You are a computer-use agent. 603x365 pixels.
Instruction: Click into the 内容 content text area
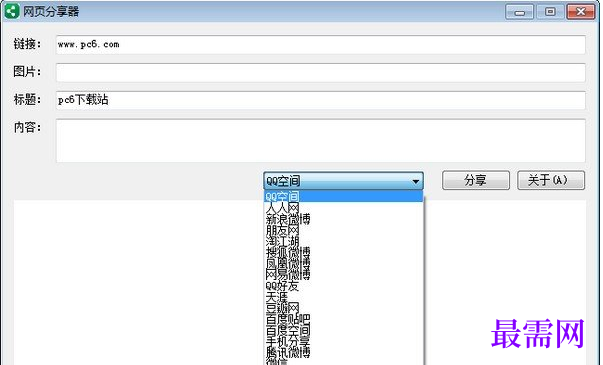coord(321,141)
